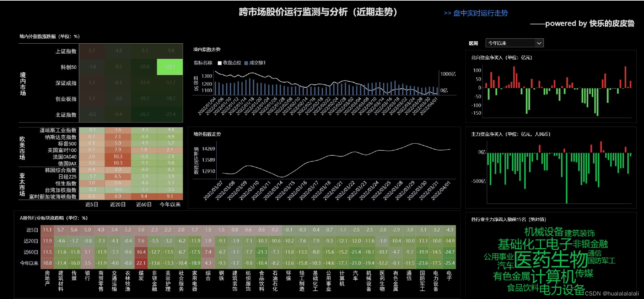Image resolution: width=644 pixels, height=299 pixels.
Task: Select the 纳斯达克指数 row label
Action: pyautogui.click(x=61, y=137)
